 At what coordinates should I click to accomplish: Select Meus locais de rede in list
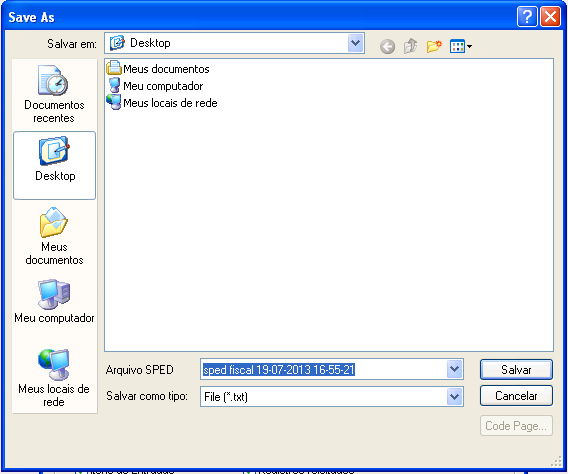[x=162, y=103]
